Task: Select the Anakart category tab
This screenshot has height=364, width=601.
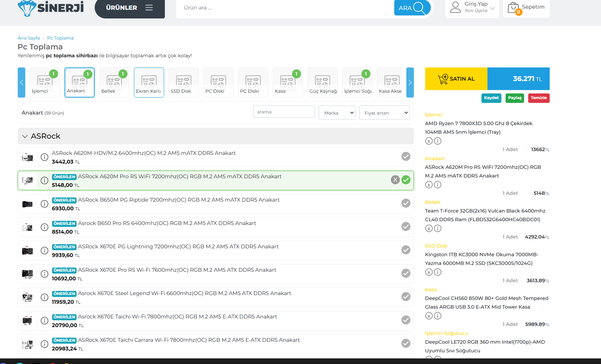Action: tap(80, 83)
